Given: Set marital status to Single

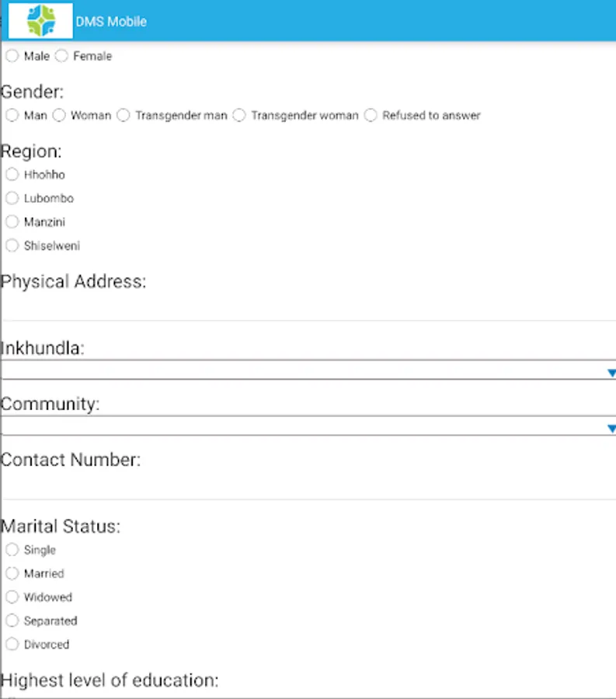Looking at the screenshot, I should [12, 550].
